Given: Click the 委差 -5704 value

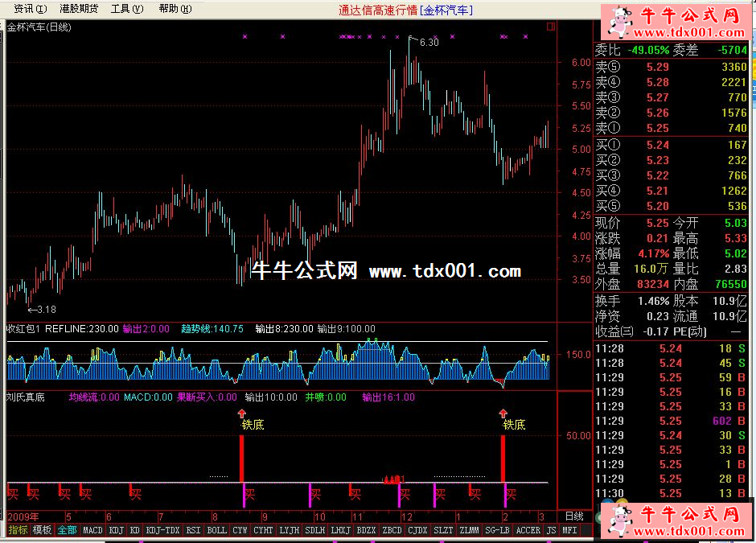Looking at the screenshot, I should coord(732,50).
